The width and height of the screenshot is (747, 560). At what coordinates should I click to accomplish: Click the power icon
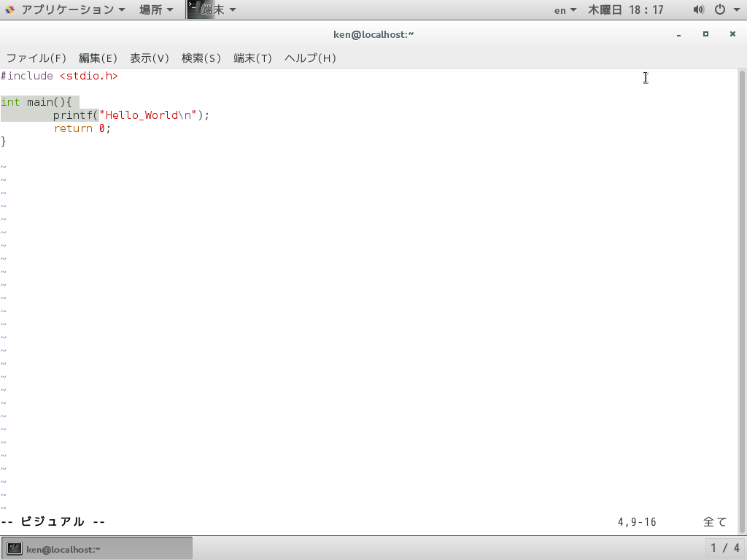[x=720, y=9]
